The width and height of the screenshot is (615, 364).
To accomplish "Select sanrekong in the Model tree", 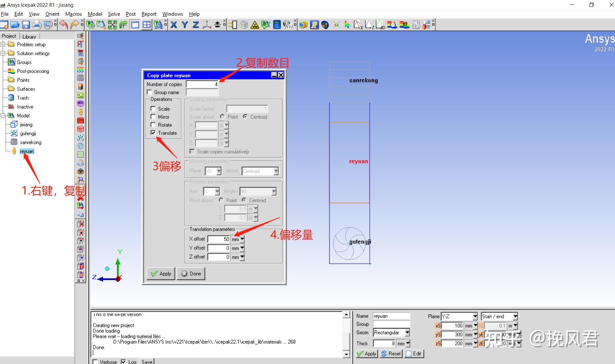I will (x=30, y=142).
